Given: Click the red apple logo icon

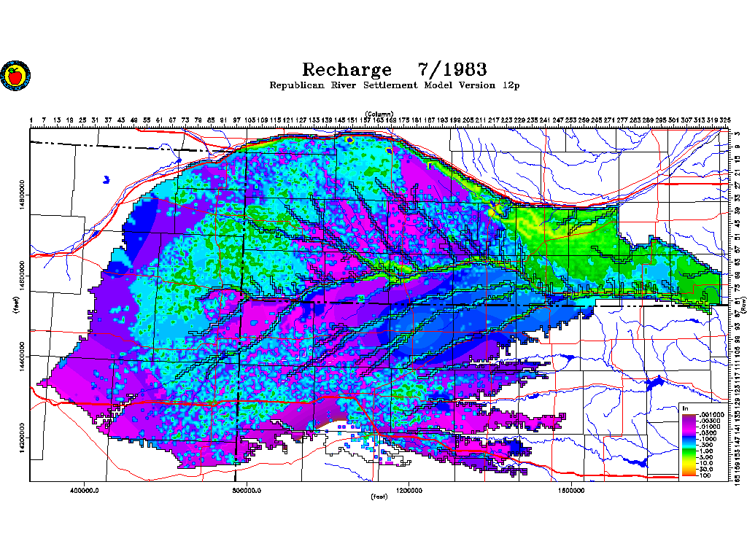Looking at the screenshot, I should [x=16, y=75].
